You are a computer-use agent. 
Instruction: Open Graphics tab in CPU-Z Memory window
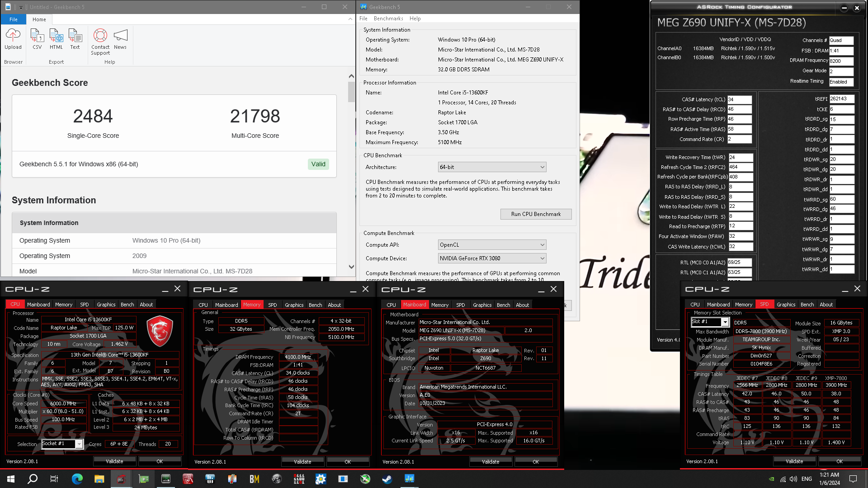pyautogui.click(x=294, y=305)
